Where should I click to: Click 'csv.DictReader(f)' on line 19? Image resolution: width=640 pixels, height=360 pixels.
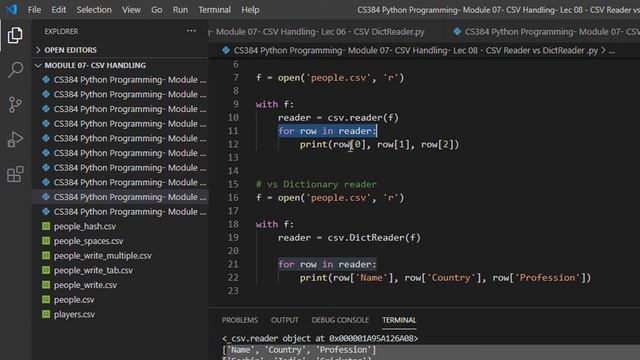(374, 238)
